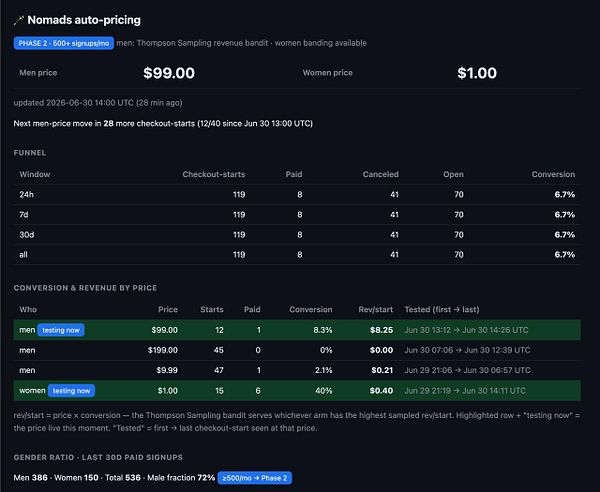This screenshot has height=492, width=600.
Task: Click the Checkout-starts column header
Action: click(214, 174)
